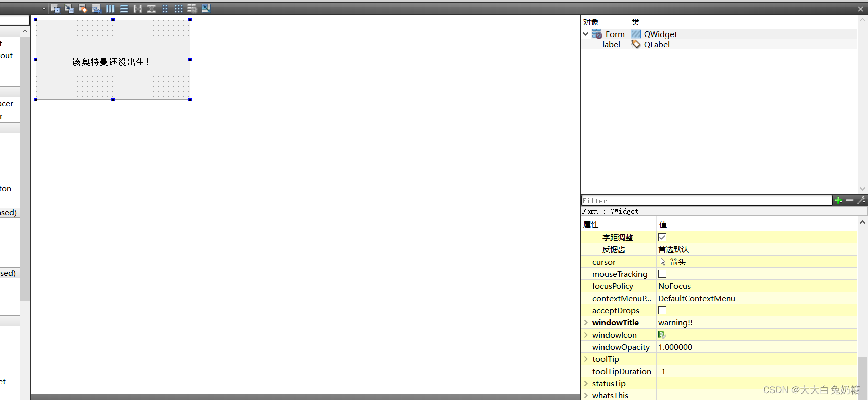The image size is (868, 400).
Task: Click the QLabel class tag icon
Action: coord(636,44)
